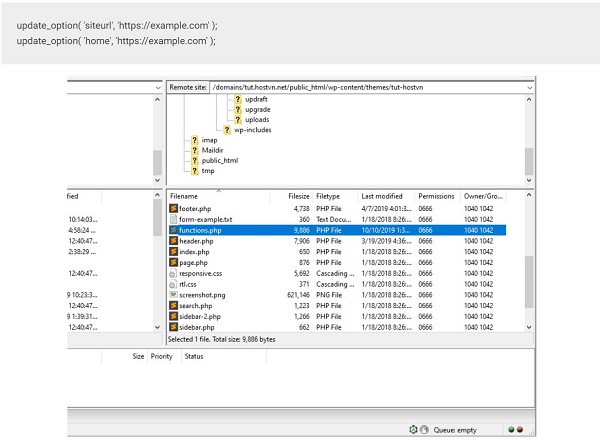Viewport: 600px width, 441px height.
Task: Click the Queue: empty status text
Action: [x=455, y=430]
